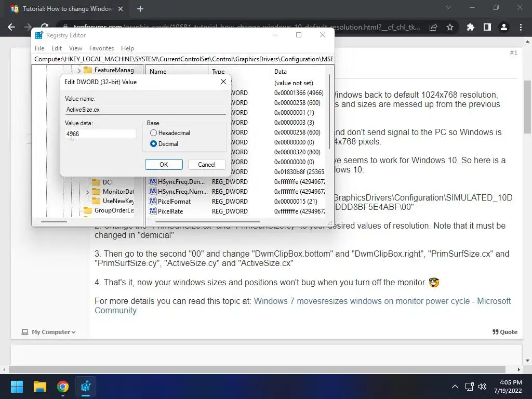Open File Explorer from taskbar
Image resolution: width=532 pixels, height=399 pixels.
pos(39,387)
